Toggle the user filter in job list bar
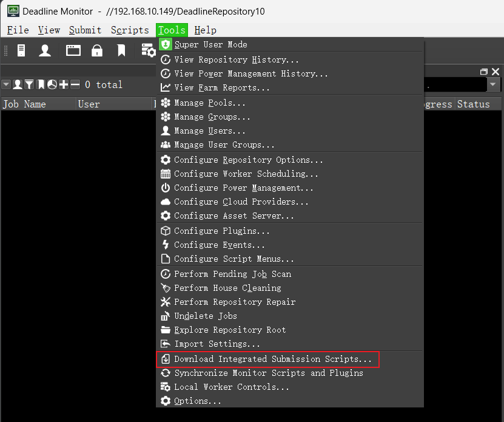Viewport: 504px width, 422px height. click(18, 84)
